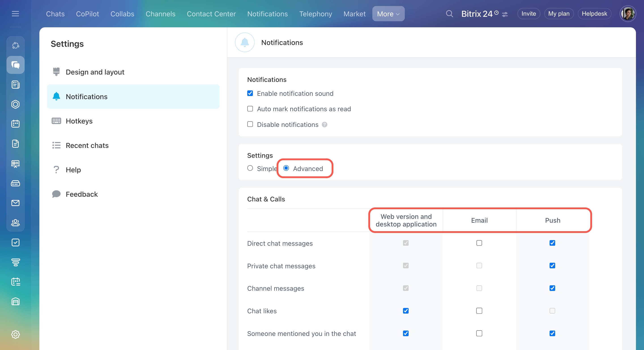
Task: Open the Telephony tab
Action: (316, 14)
